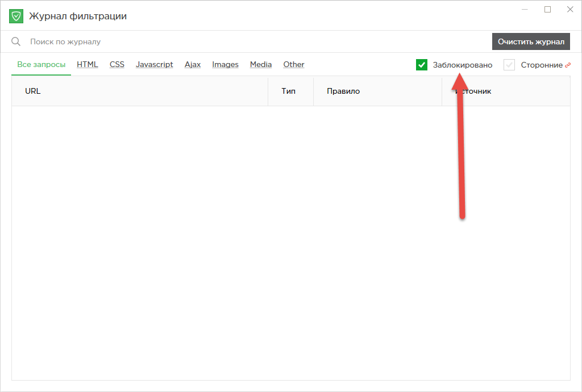This screenshot has width=582, height=392.
Task: Maximize the Журнал фильтрации window
Action: [x=548, y=9]
